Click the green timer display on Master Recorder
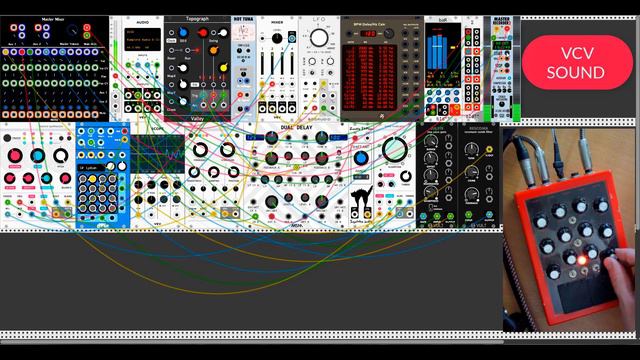The width and height of the screenshot is (640, 360). pos(502,44)
